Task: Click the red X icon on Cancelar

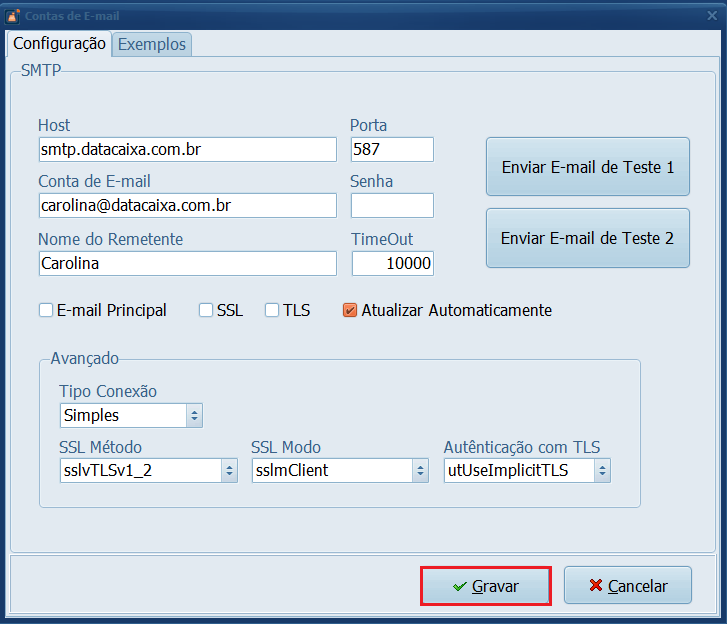Action: (x=596, y=587)
